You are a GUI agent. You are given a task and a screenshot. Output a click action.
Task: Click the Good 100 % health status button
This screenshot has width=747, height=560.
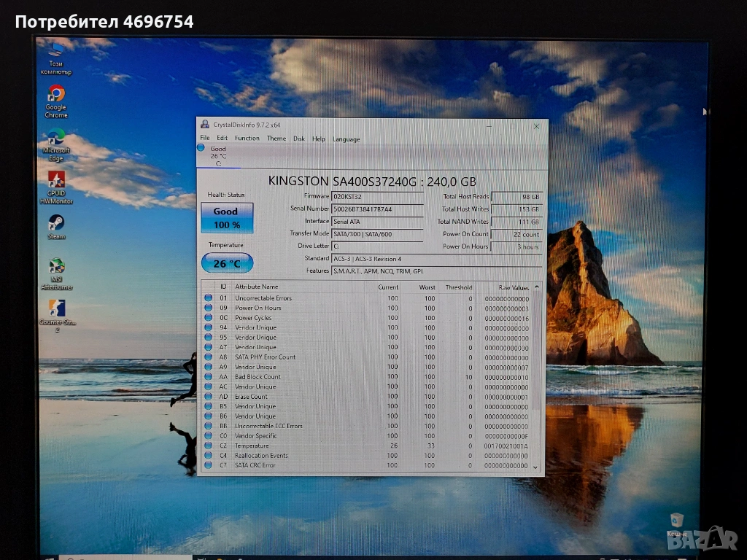tap(227, 218)
